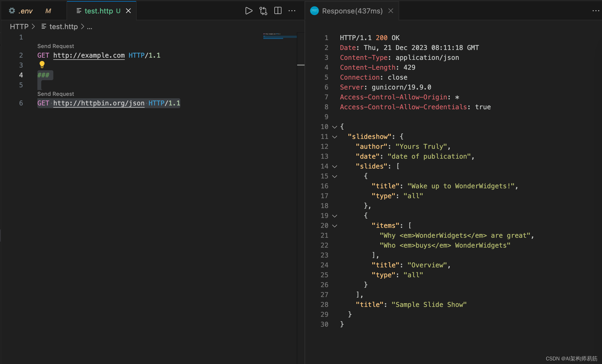
Task: Click the Date header line in response
Action: (x=409, y=48)
